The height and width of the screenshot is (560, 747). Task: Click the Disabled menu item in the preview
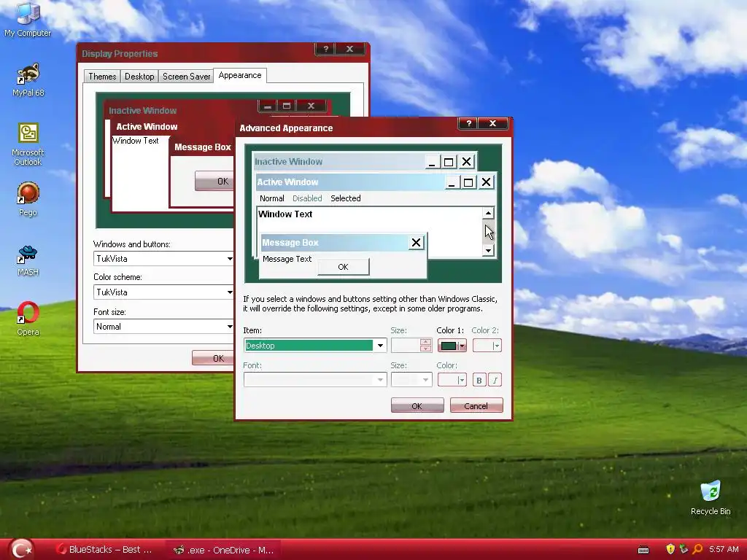307,198
